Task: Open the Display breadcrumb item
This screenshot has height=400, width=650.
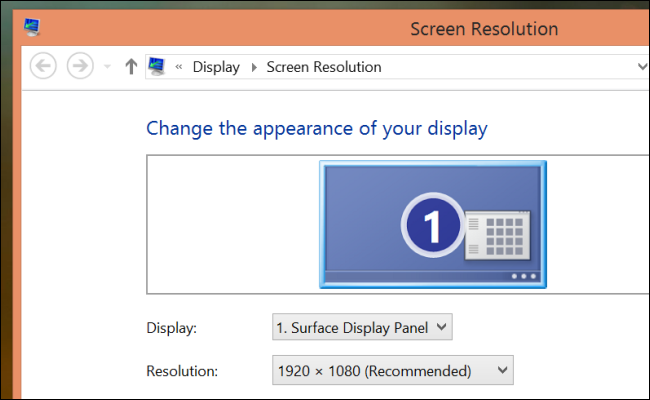Action: click(x=216, y=67)
